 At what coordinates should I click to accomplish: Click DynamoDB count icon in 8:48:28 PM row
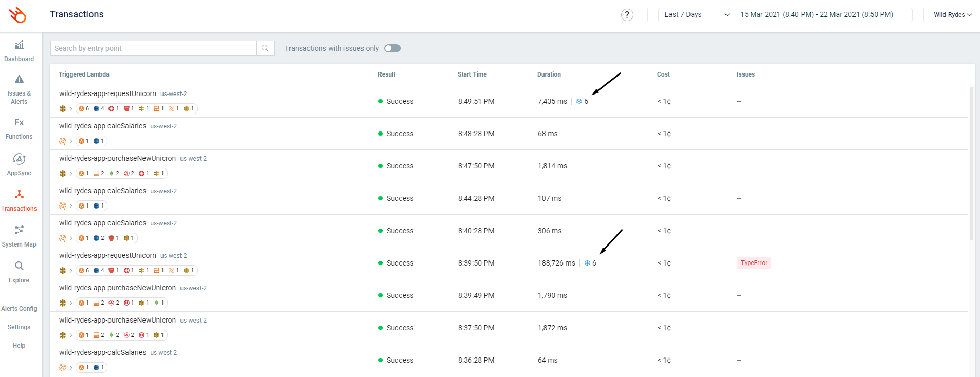click(x=96, y=141)
